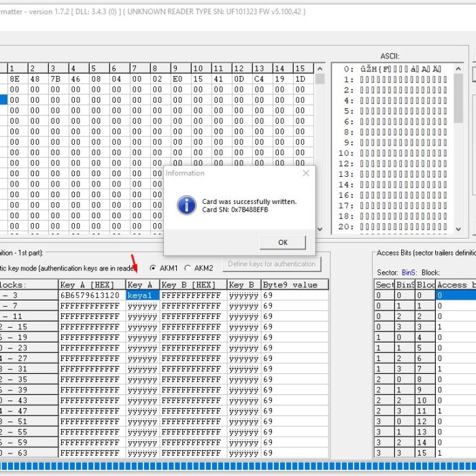476x476 pixels.
Task: Click Key B hex cell in blocks 15 row
Action: click(193, 327)
